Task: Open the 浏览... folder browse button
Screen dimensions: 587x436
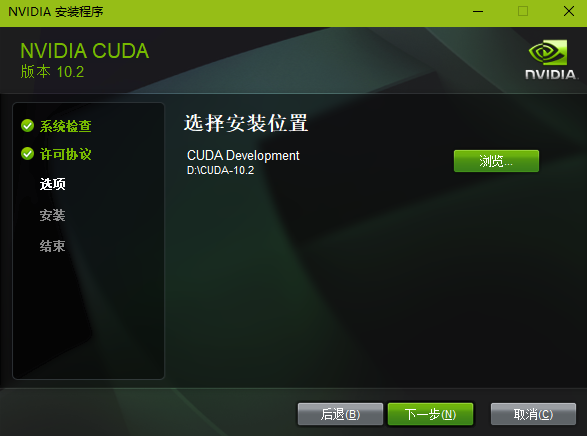Action: point(496,161)
